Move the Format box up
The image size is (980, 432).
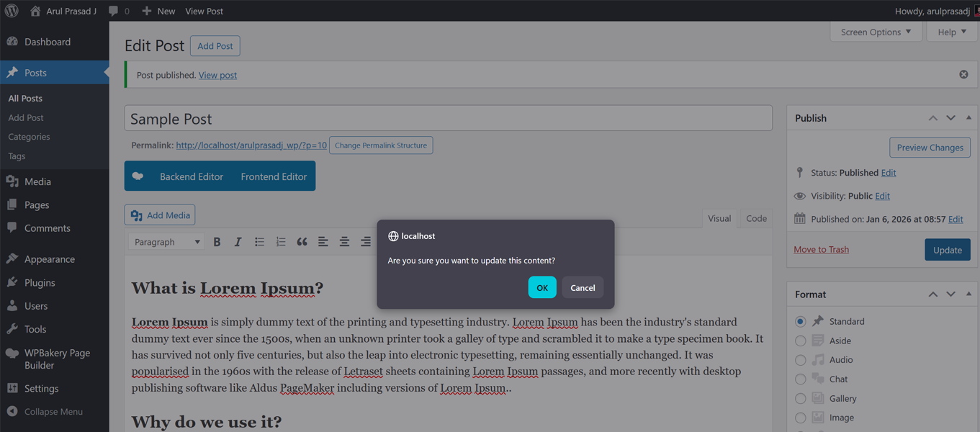pos(933,294)
